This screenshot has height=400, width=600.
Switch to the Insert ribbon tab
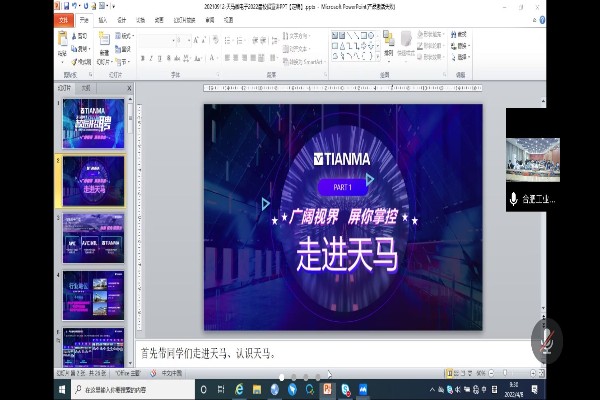click(x=103, y=19)
